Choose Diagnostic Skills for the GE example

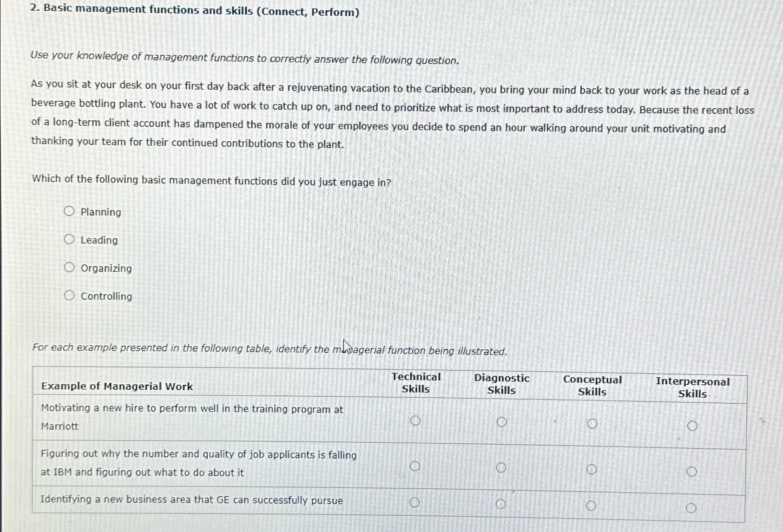(x=501, y=503)
